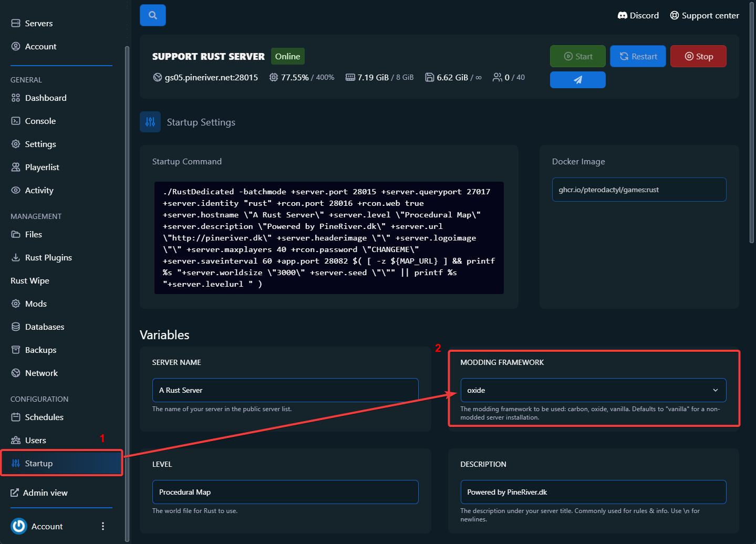Viewport: 756px width, 544px height.
Task: Click the Rust Plugins download icon
Action: coord(16,257)
